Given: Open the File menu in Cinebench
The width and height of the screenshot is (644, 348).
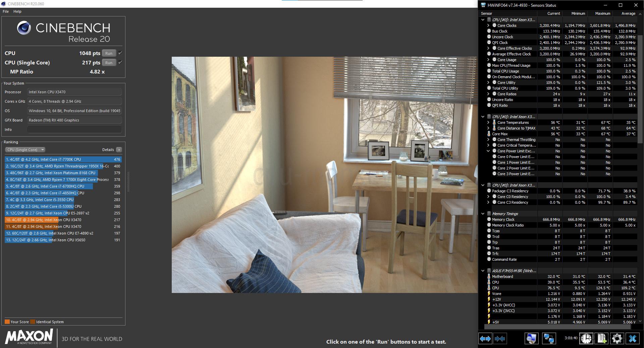Looking at the screenshot, I should click(x=6, y=11).
